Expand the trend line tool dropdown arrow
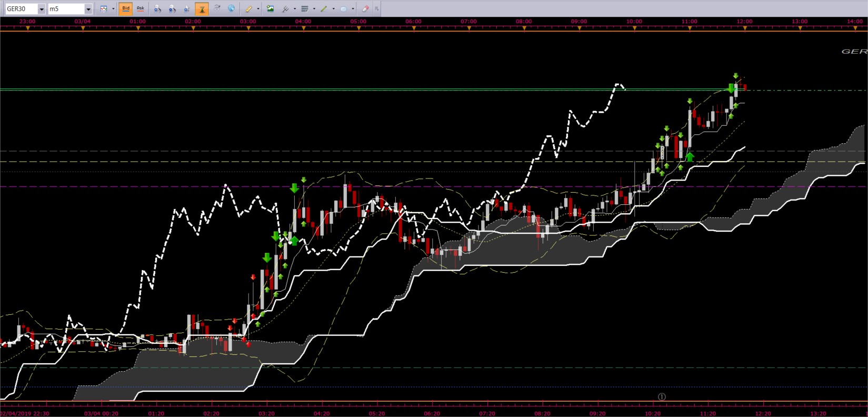 (334, 8)
